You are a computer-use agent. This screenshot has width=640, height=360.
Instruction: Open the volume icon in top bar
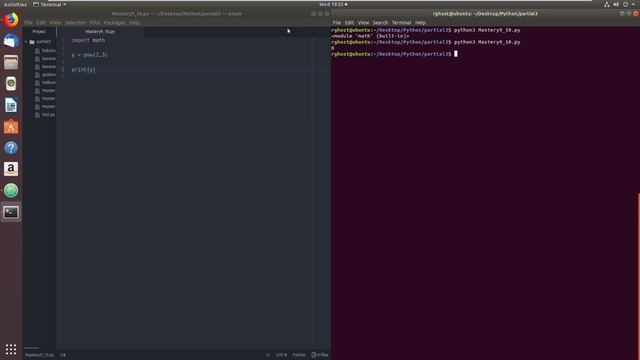pos(616,4)
